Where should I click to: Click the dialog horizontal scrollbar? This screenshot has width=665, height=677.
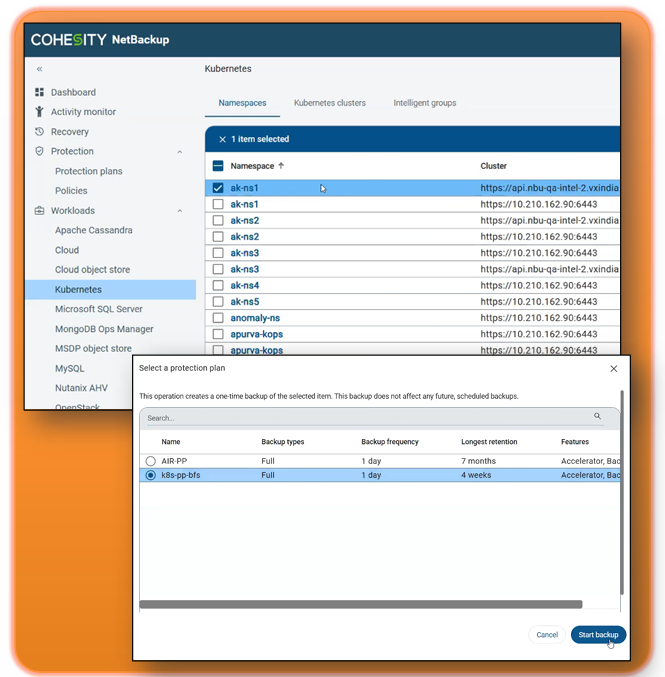pos(361,604)
